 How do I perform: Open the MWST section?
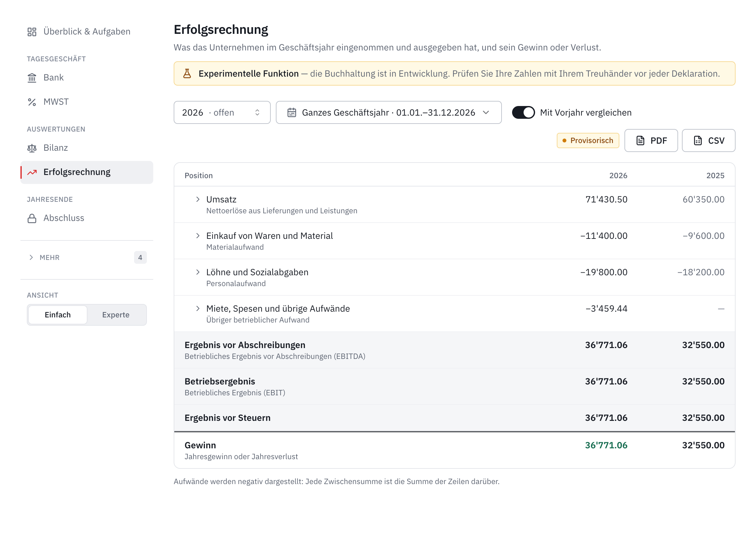(x=87, y=102)
